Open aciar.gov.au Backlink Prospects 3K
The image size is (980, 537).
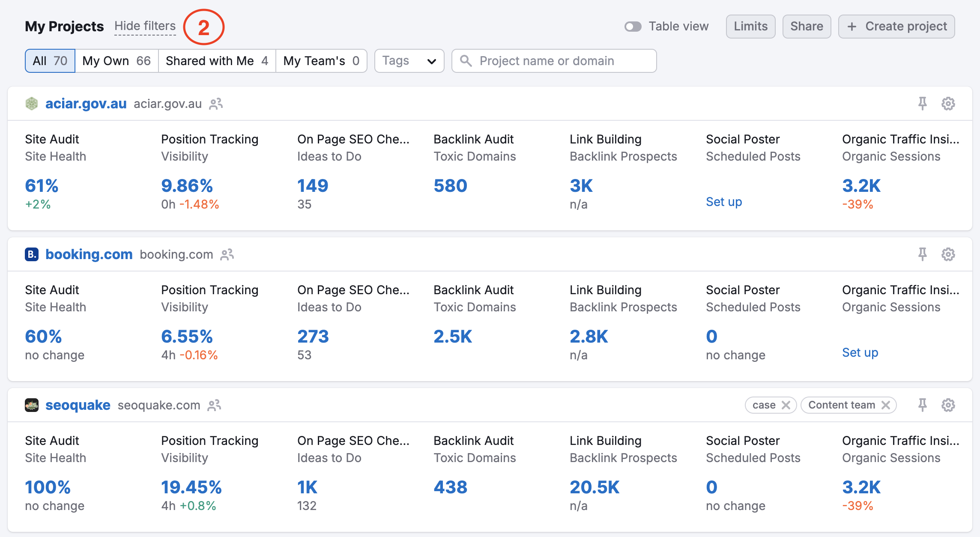(x=581, y=186)
